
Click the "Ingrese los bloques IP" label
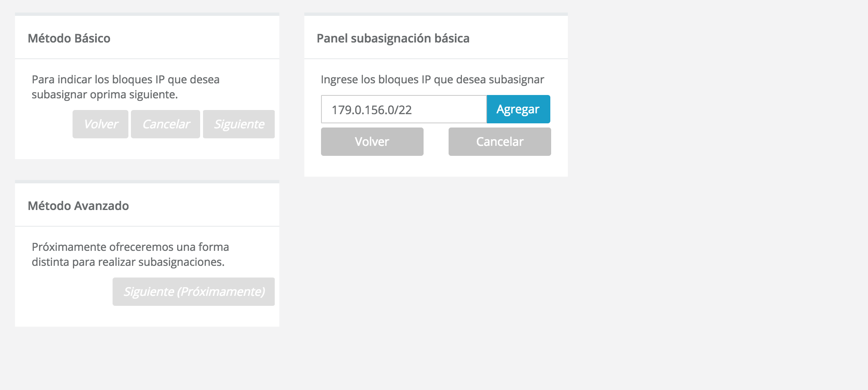click(x=432, y=80)
